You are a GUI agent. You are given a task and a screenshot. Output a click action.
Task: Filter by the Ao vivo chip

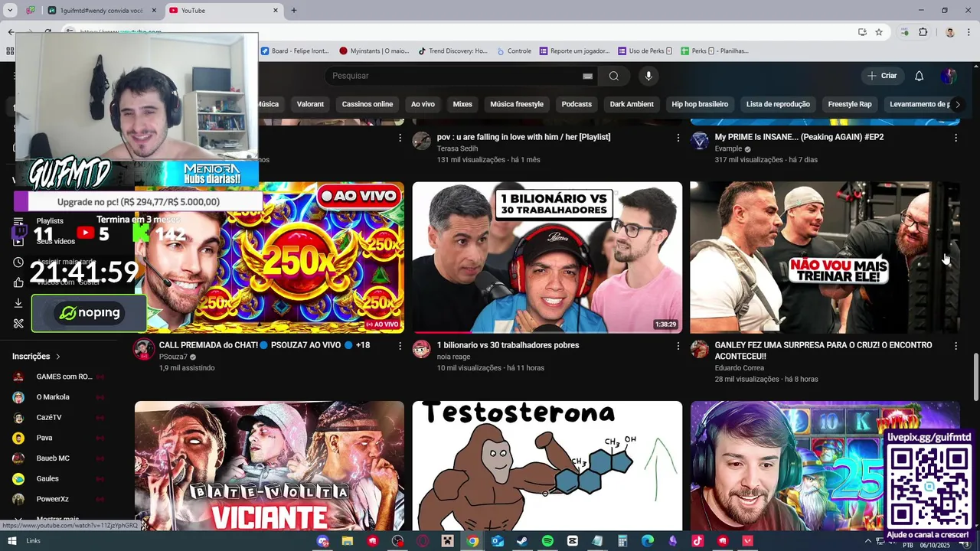[423, 104]
